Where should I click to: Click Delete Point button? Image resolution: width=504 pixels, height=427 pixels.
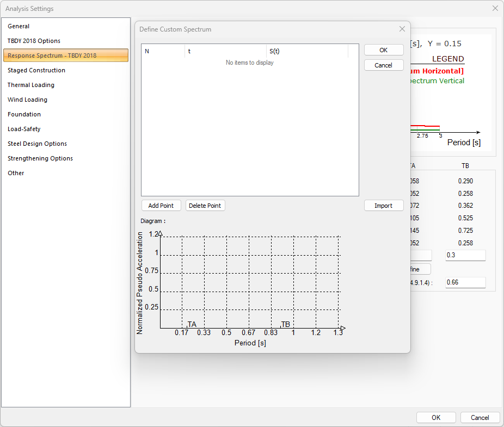click(205, 206)
